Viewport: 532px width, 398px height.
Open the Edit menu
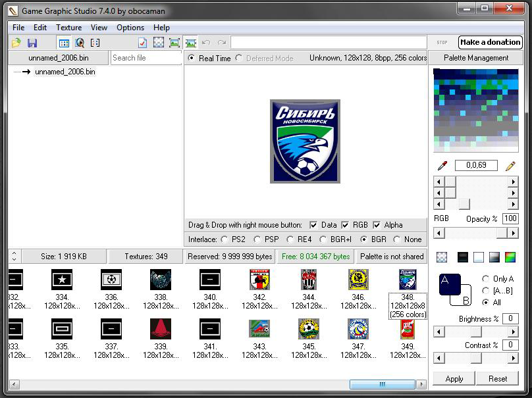pyautogui.click(x=40, y=28)
